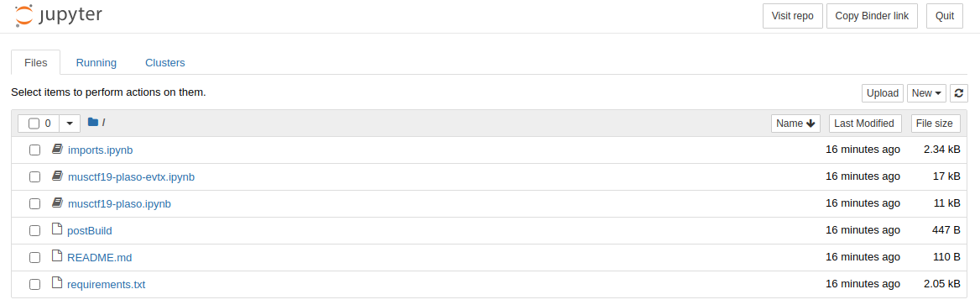Screen dimensions: 980x305
Task: Refresh the notebook file list
Action: coord(959,93)
